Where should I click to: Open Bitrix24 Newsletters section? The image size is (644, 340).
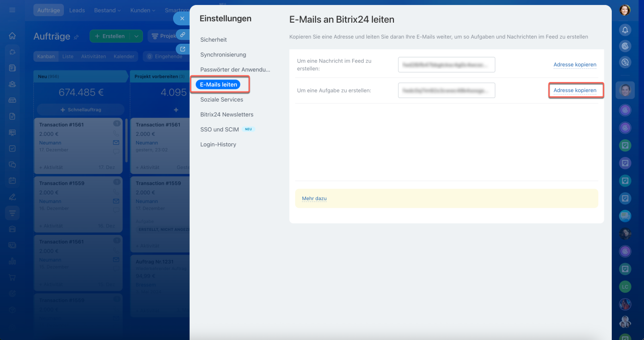coord(227,115)
